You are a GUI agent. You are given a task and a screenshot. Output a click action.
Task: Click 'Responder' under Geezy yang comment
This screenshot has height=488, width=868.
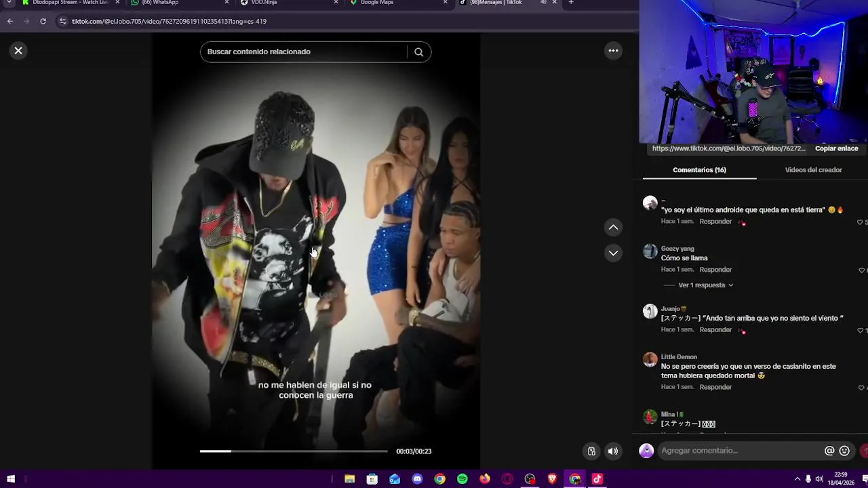pyautogui.click(x=715, y=270)
